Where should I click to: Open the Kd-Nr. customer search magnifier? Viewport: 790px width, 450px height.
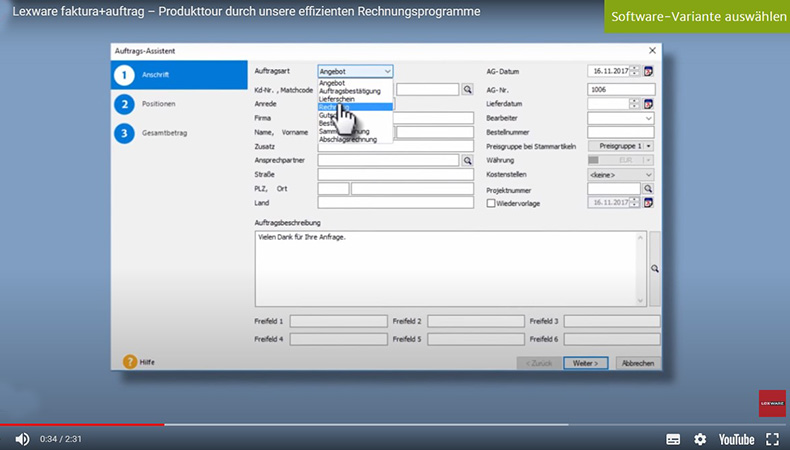click(x=468, y=90)
